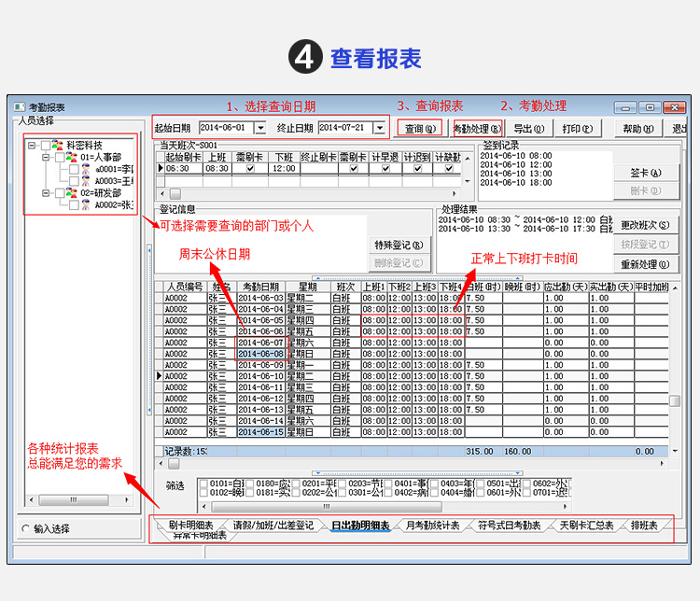This screenshot has width=700, height=603.
Task: Click the 签卡 button
Action: [x=645, y=173]
